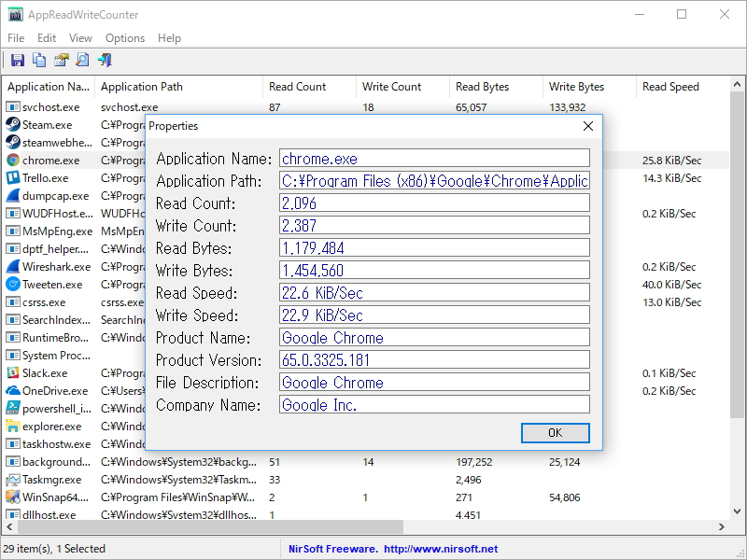
Task: Open the File menu
Action: [x=16, y=38]
